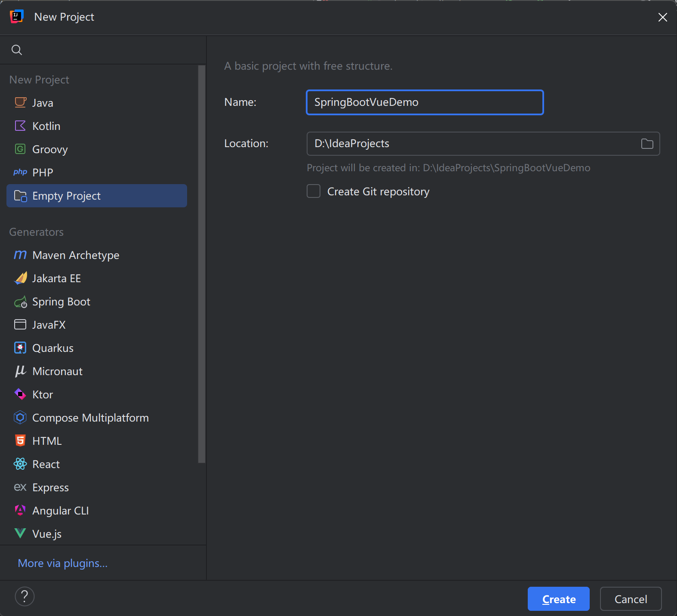Select Ktor in Generators list
677x616 pixels.
[97, 394]
